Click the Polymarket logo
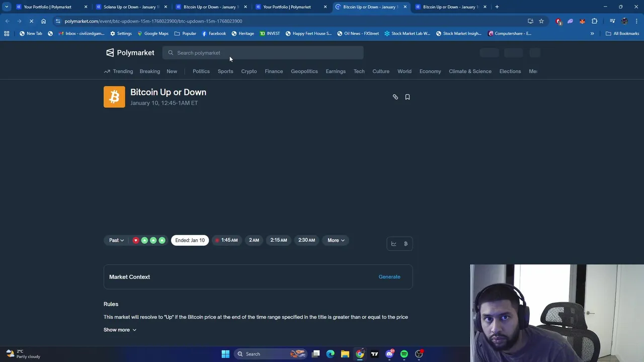Viewport: 644px width, 362px height. [x=130, y=53]
